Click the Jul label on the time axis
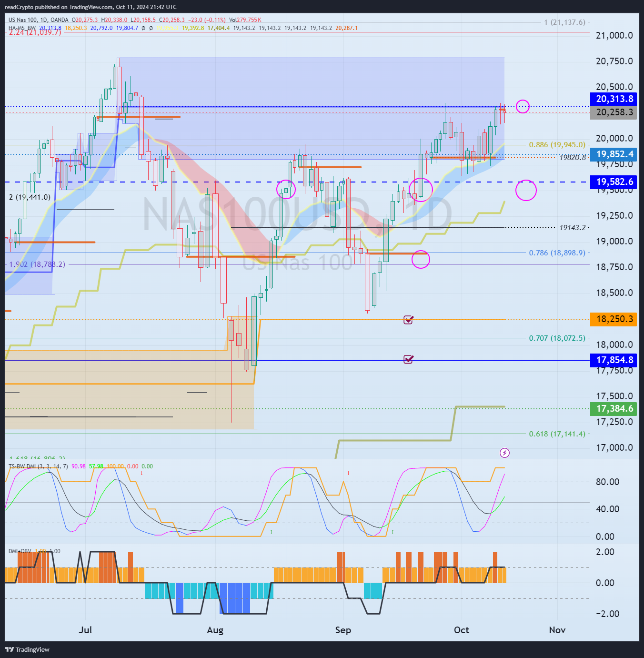 (85, 630)
